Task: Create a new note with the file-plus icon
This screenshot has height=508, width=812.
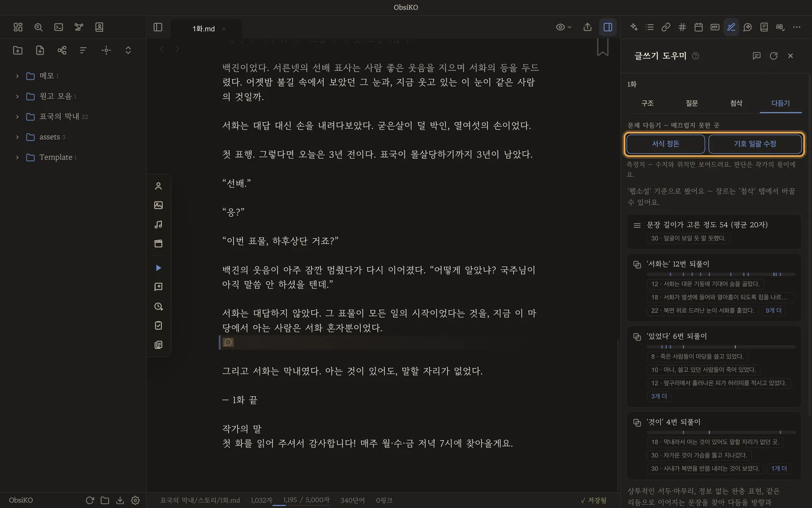Action: [40, 50]
